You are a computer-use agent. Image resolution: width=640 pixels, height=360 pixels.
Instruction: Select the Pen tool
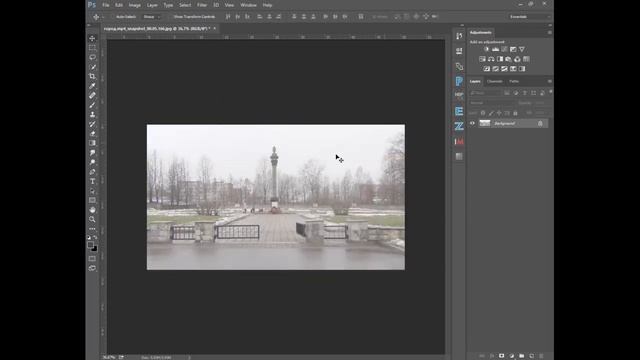92,172
